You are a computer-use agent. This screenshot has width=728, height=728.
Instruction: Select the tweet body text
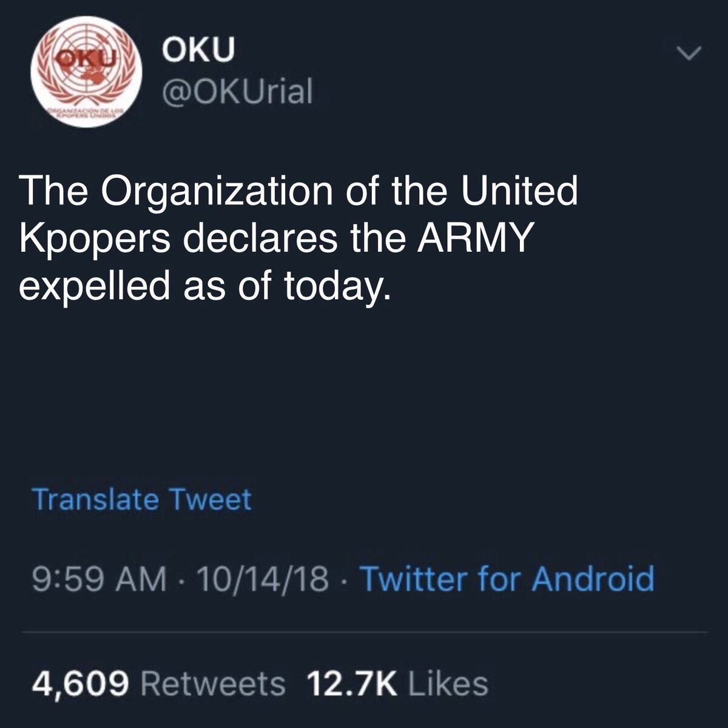point(298,238)
